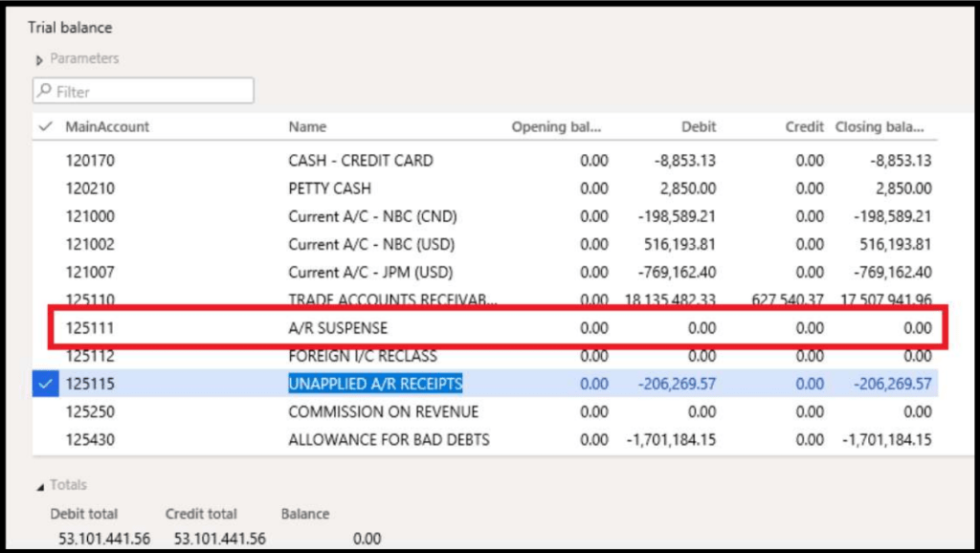Sort by the Debit column header
Viewport: 980px width, 553px height.
[698, 126]
